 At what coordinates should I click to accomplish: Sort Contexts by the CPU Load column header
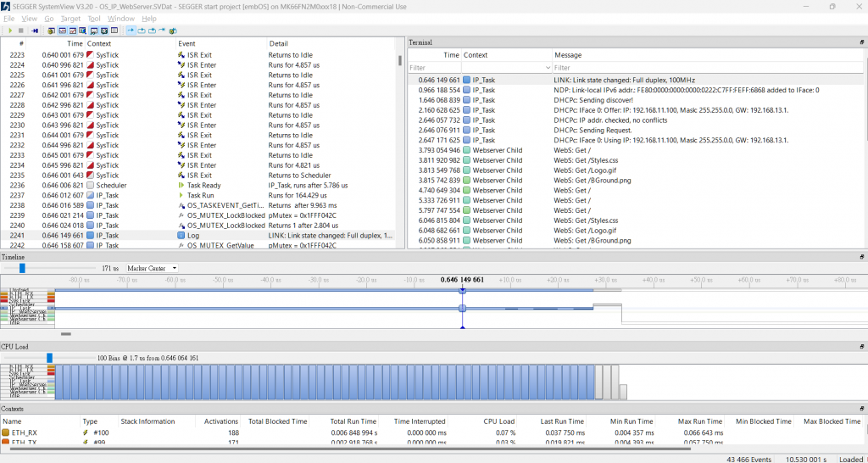click(499, 421)
